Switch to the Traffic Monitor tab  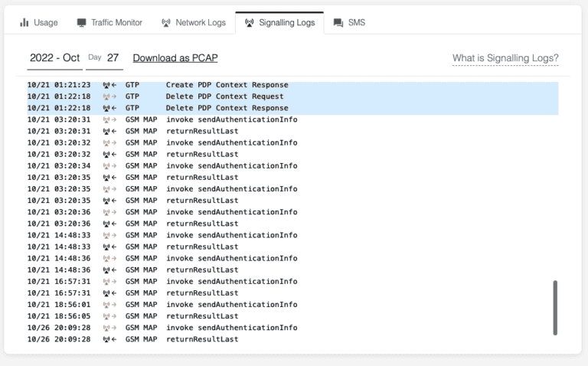[116, 23]
